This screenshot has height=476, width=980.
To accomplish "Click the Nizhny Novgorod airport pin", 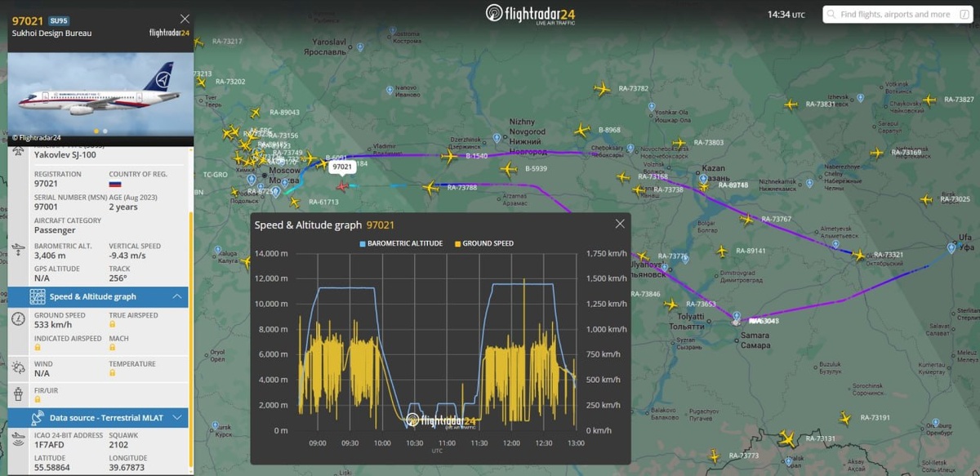I will point(497,138).
